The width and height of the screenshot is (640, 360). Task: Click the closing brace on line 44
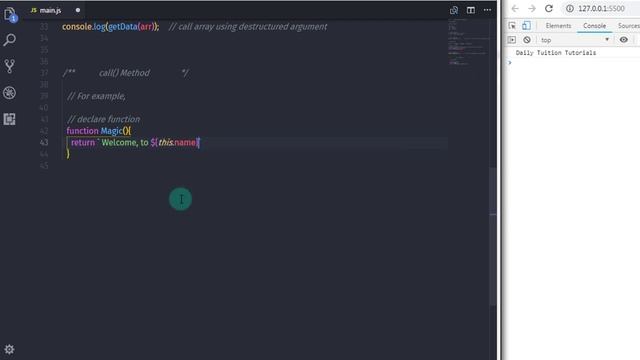68,153
